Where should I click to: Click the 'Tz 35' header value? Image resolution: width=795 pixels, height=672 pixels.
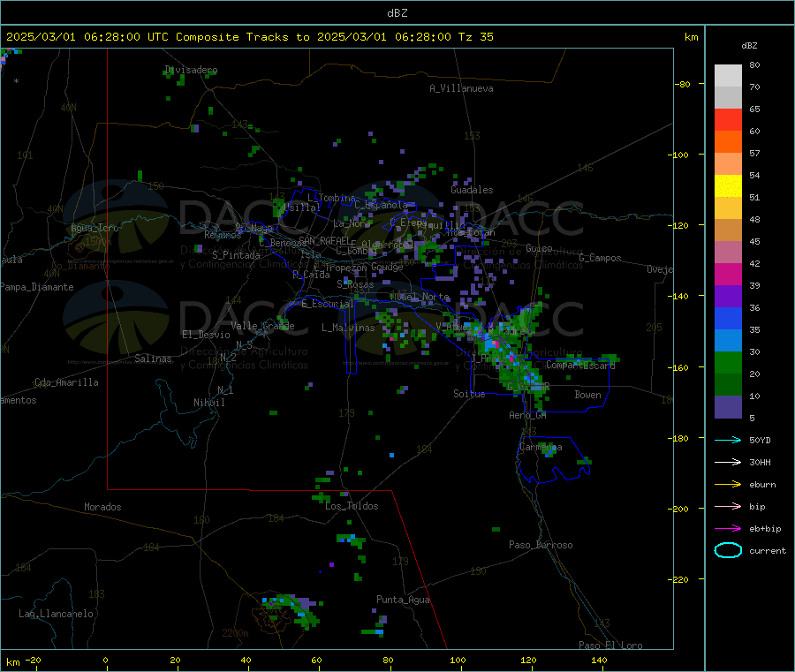click(475, 37)
